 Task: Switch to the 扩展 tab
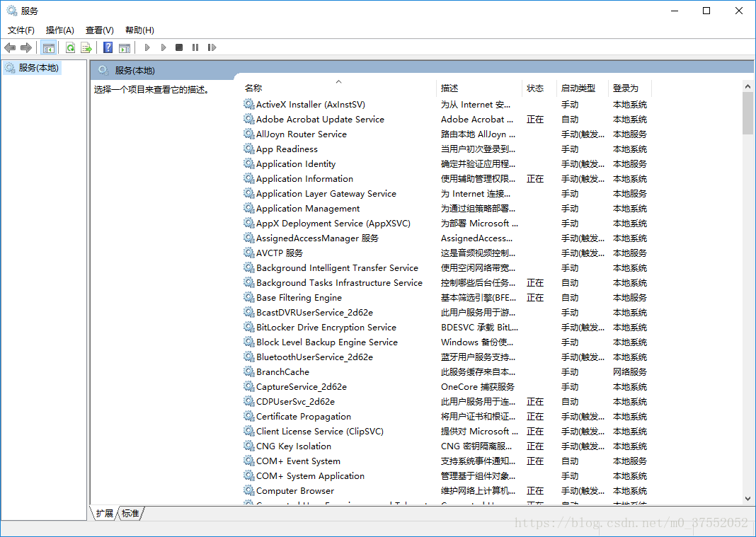104,514
